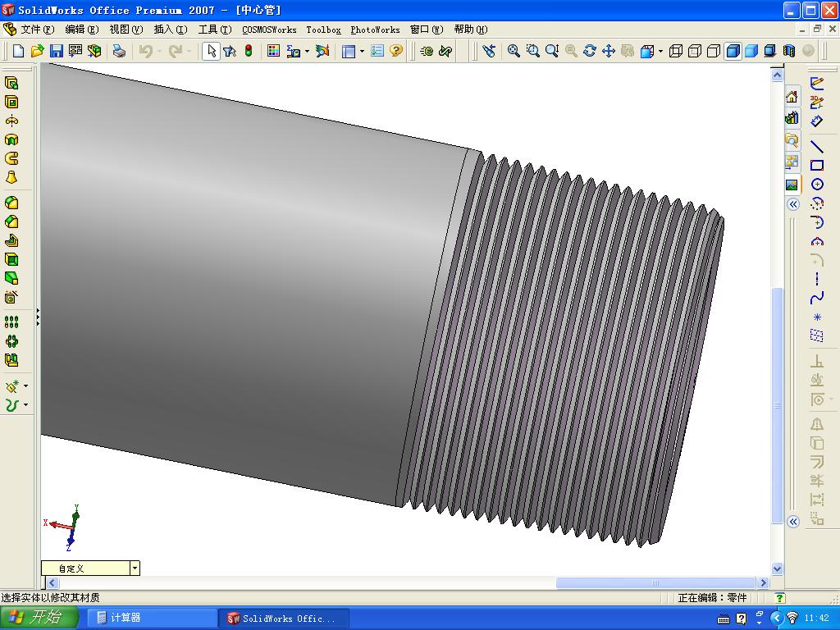Select the Zoom In/Out tool
The image size is (840, 630).
point(552,51)
